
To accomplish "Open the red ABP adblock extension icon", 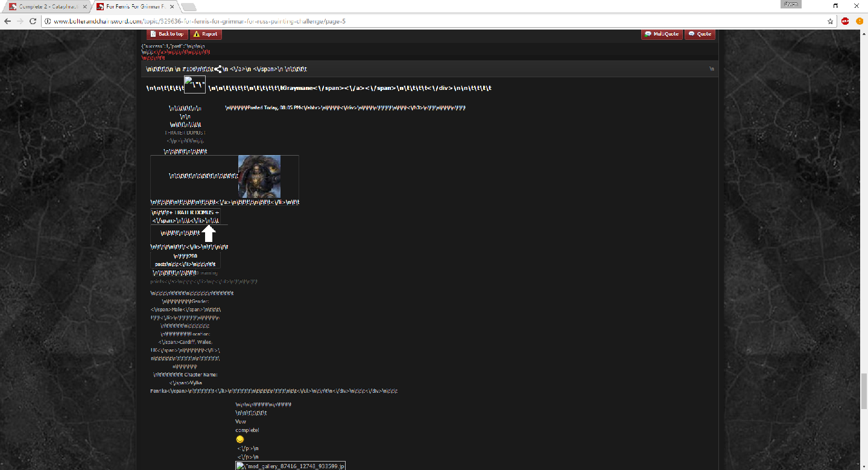I will tap(845, 21).
